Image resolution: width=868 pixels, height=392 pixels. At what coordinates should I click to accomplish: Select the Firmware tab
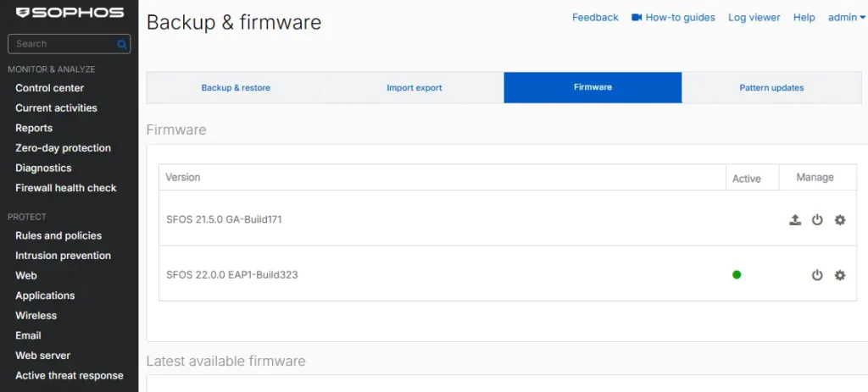[593, 87]
